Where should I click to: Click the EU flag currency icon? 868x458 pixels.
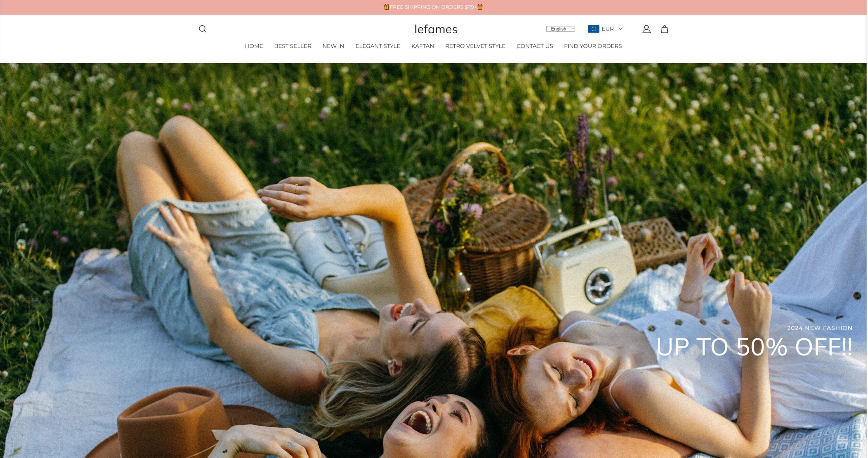click(593, 29)
